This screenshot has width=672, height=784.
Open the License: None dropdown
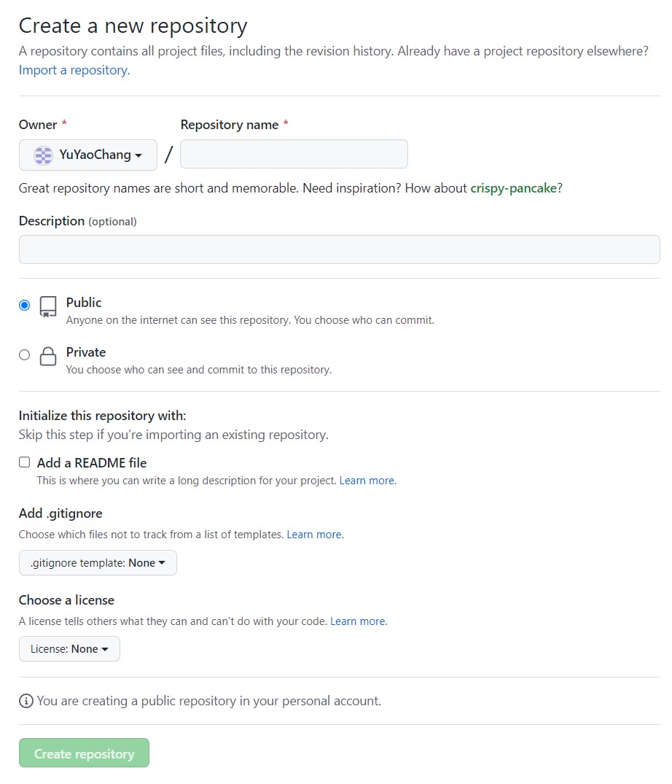(69, 649)
